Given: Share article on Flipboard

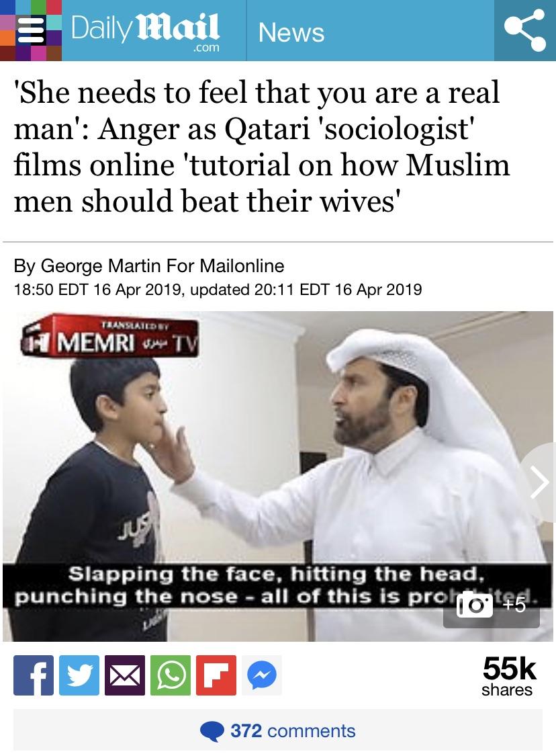Looking at the screenshot, I should pyautogui.click(x=216, y=675).
